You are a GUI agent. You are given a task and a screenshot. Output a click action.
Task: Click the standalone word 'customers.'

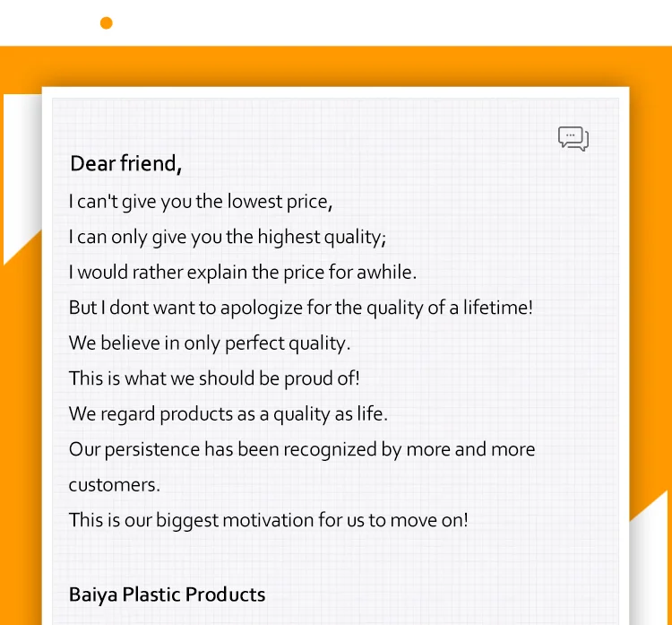pos(115,485)
